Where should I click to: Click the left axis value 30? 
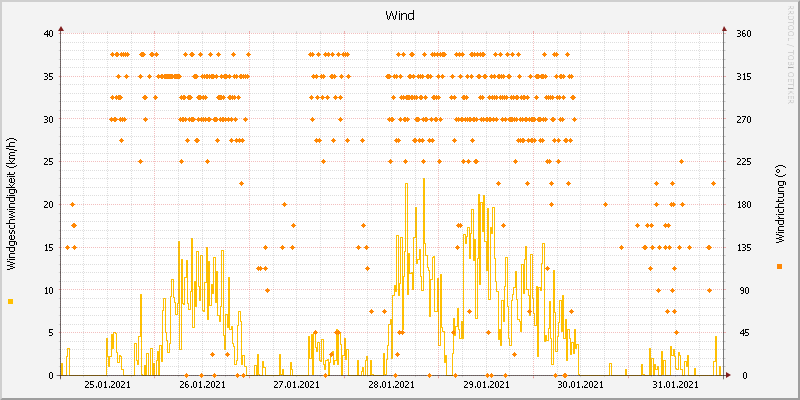(48, 119)
